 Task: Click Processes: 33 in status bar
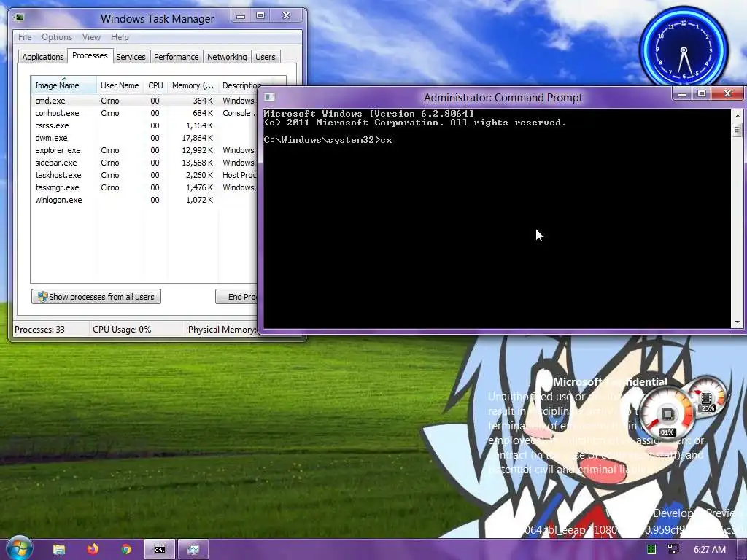tap(39, 329)
